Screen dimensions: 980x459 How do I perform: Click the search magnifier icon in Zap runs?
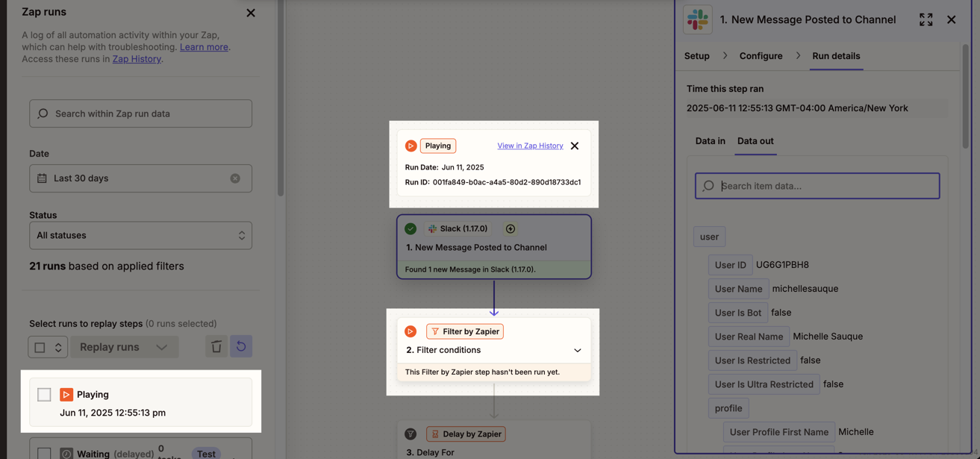43,113
